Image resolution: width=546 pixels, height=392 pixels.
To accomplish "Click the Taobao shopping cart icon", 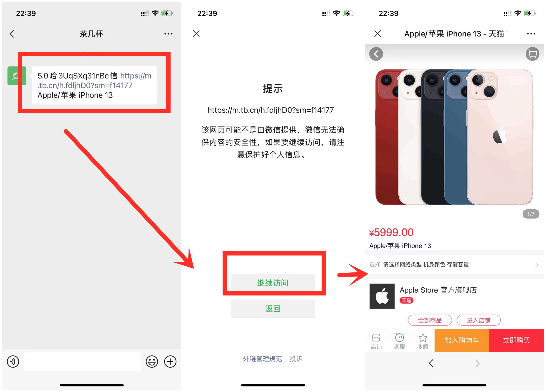I will coord(532,54).
